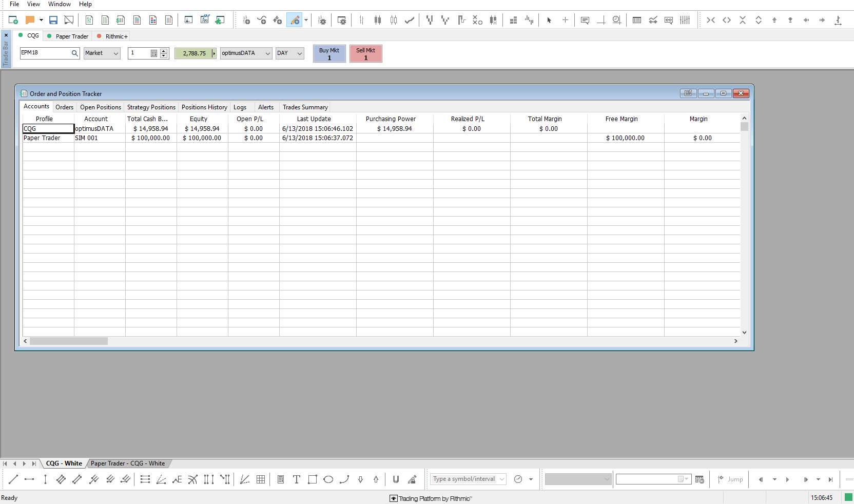Click the calendar icon next to date field
The height and width of the screenshot is (504, 854).
click(700, 479)
